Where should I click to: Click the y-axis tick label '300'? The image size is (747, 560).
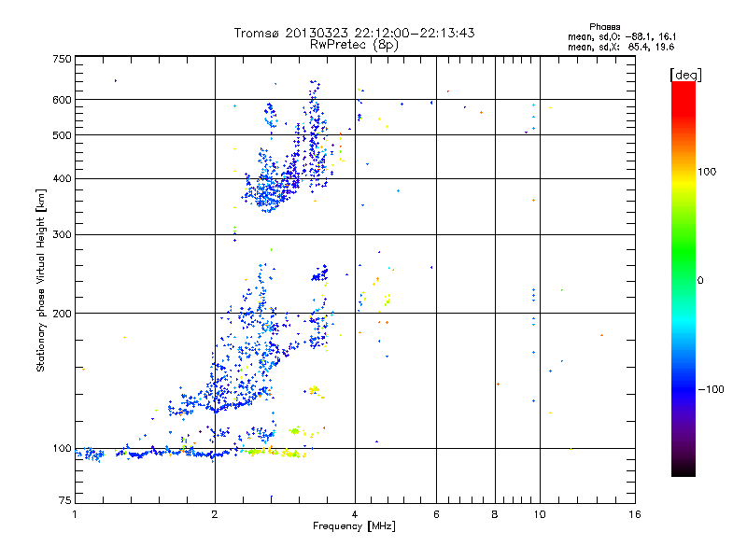(x=63, y=235)
